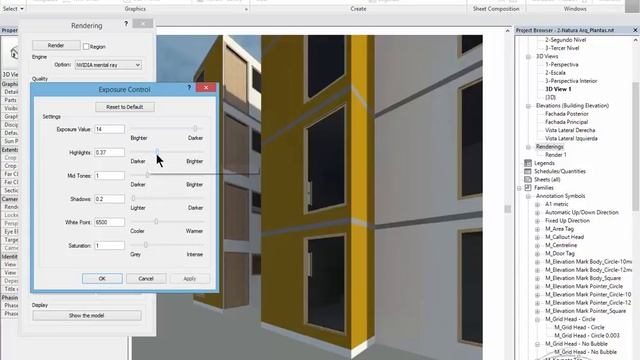Select 3-Tercer Nivel view
This screenshot has width=640, height=360.
click(562, 48)
